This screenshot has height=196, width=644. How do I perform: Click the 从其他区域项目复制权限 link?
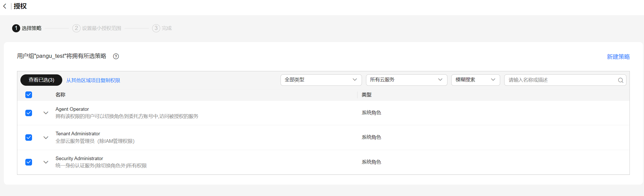[93, 80]
